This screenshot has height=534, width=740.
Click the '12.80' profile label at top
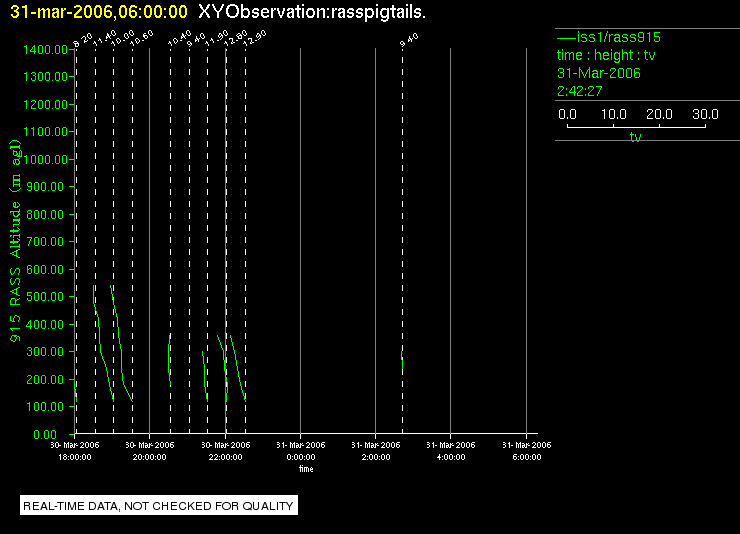coord(235,38)
